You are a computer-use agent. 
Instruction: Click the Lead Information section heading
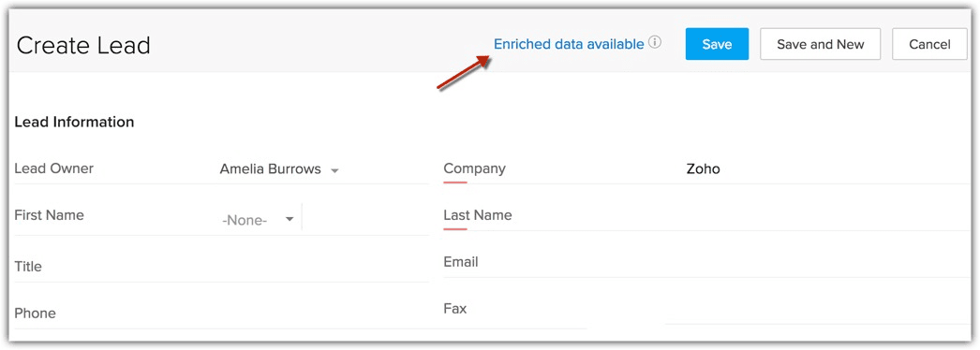[74, 123]
